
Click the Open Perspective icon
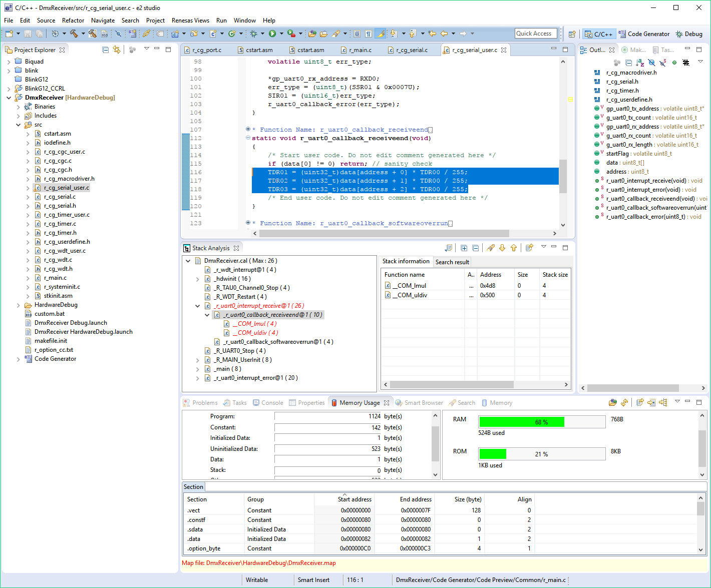coord(572,34)
